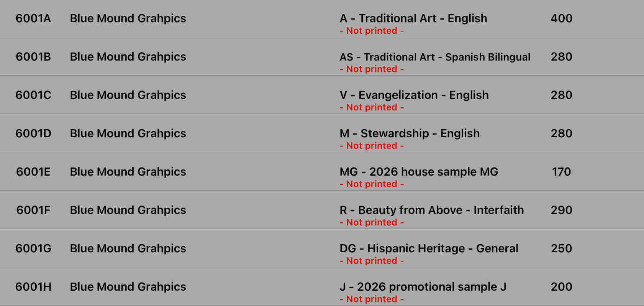Open job 6001H
The height and width of the screenshot is (306, 644).
(33, 287)
